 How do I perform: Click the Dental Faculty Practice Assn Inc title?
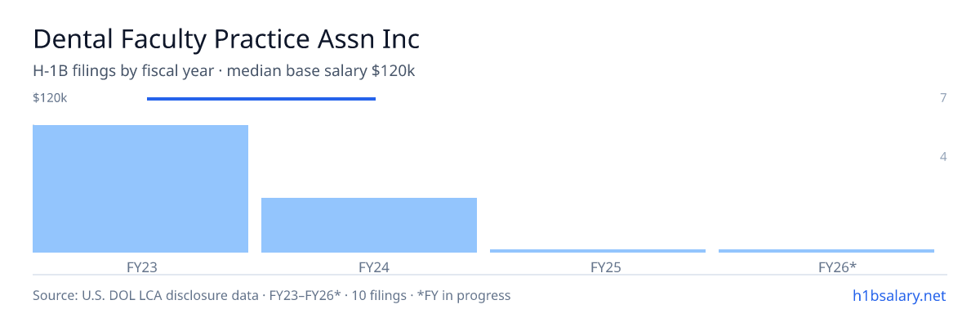coord(226,39)
